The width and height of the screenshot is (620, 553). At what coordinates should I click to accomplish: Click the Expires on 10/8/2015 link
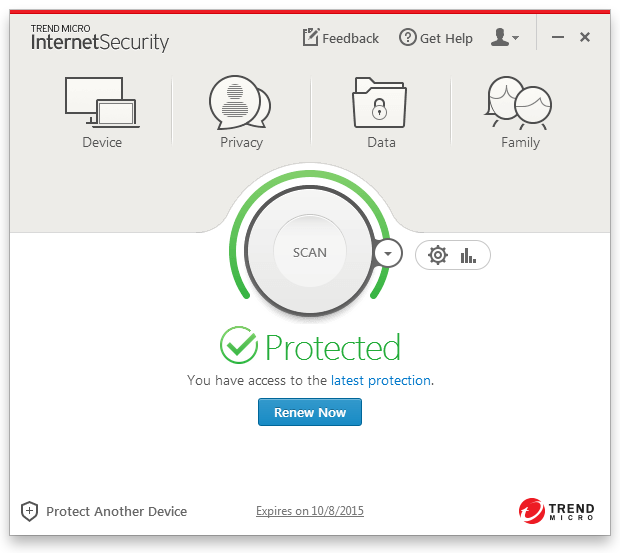click(x=310, y=511)
